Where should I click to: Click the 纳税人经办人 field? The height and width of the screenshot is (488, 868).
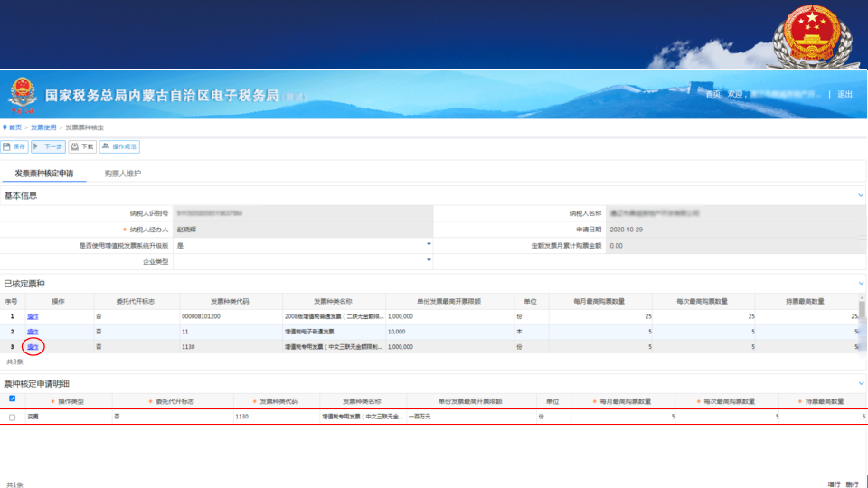pyautogui.click(x=303, y=229)
